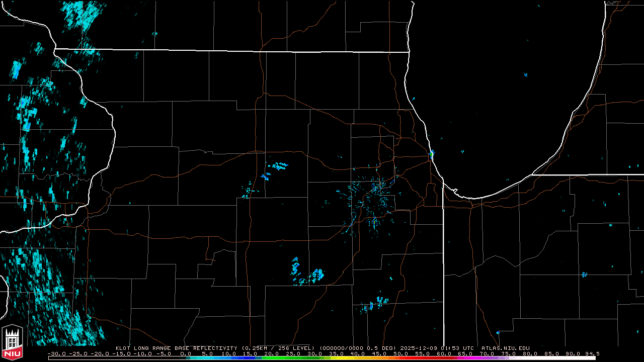Click the ATLAS.NIU.EDU text
The image size is (644, 362).
(x=505, y=348)
